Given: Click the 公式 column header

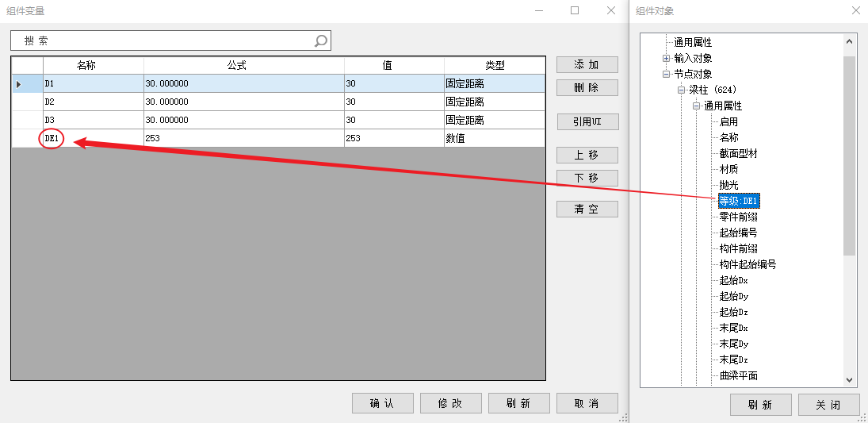Looking at the screenshot, I should [x=243, y=65].
